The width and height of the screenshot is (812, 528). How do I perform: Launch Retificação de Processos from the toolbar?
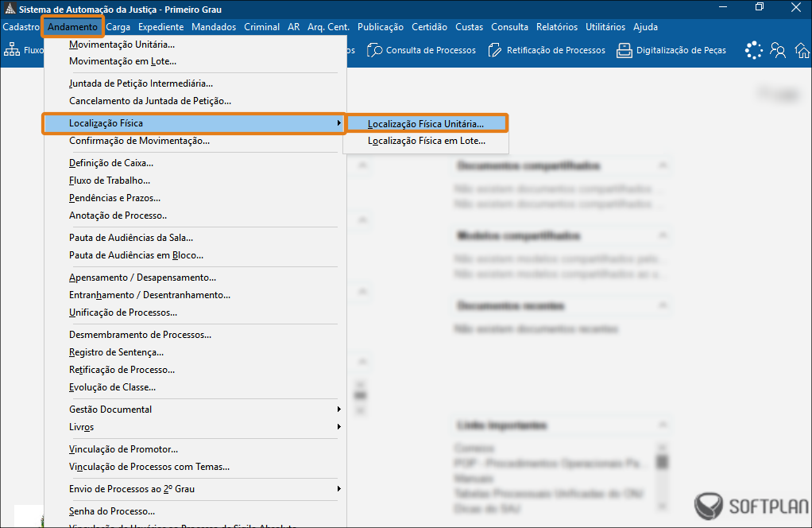coord(547,50)
